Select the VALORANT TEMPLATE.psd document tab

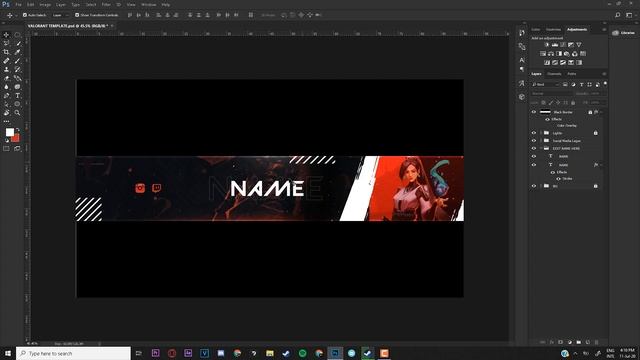tap(67, 26)
